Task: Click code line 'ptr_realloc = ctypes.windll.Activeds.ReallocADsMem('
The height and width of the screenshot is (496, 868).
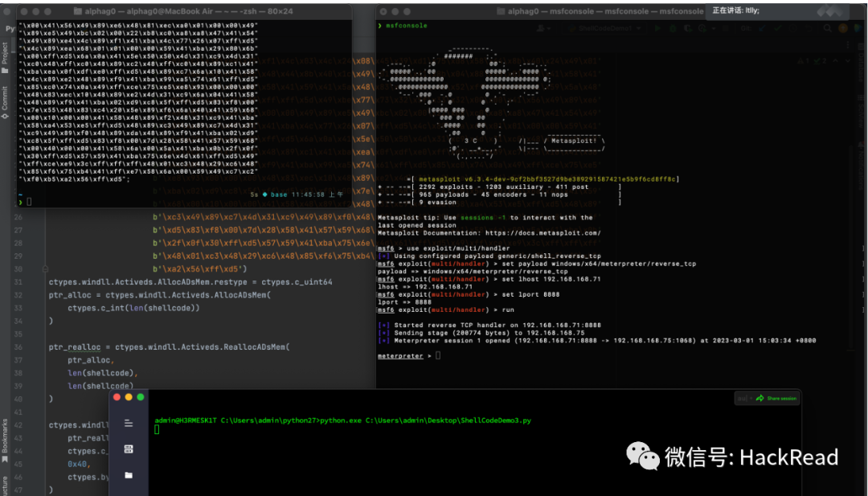Action: [x=170, y=347]
